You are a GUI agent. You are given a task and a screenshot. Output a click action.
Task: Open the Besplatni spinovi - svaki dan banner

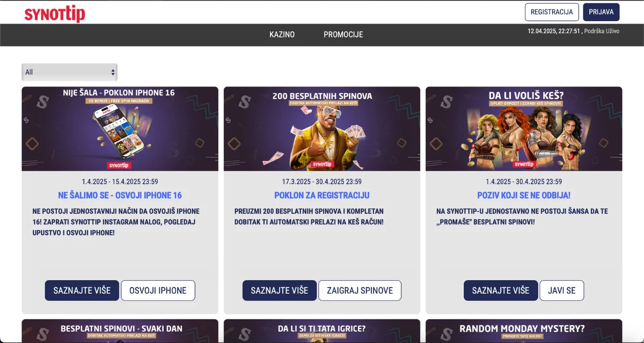point(120,331)
